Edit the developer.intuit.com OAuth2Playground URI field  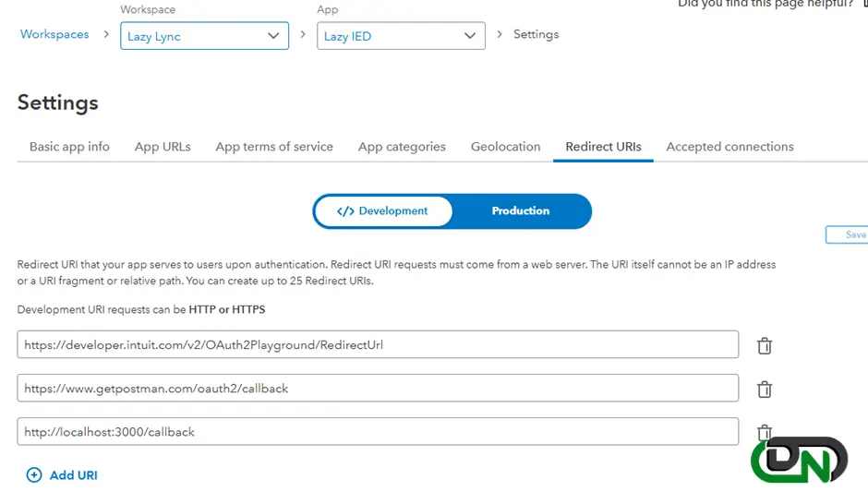(x=378, y=345)
